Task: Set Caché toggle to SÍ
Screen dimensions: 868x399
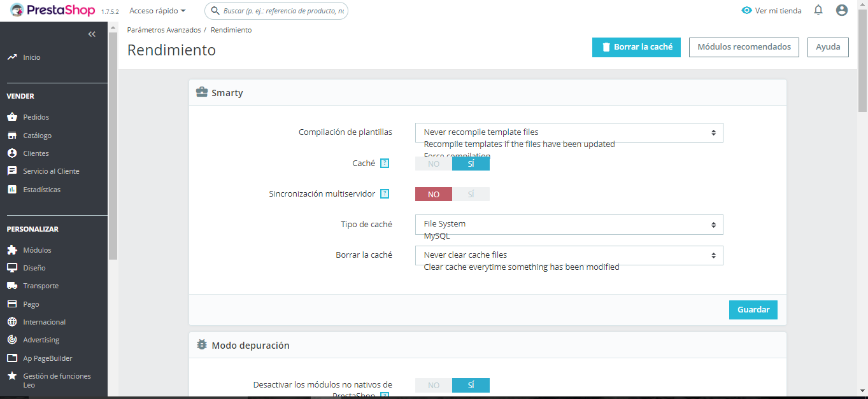Action: click(x=471, y=164)
